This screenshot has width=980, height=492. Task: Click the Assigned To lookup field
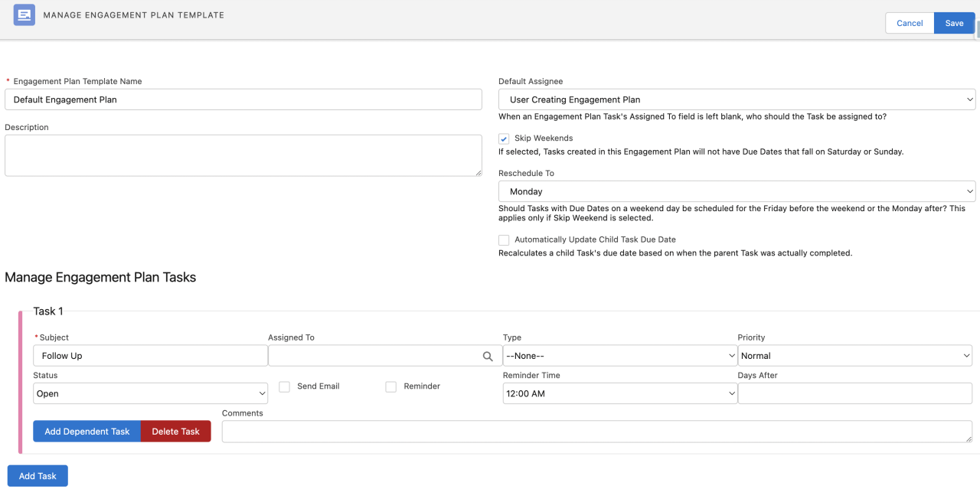click(385, 356)
